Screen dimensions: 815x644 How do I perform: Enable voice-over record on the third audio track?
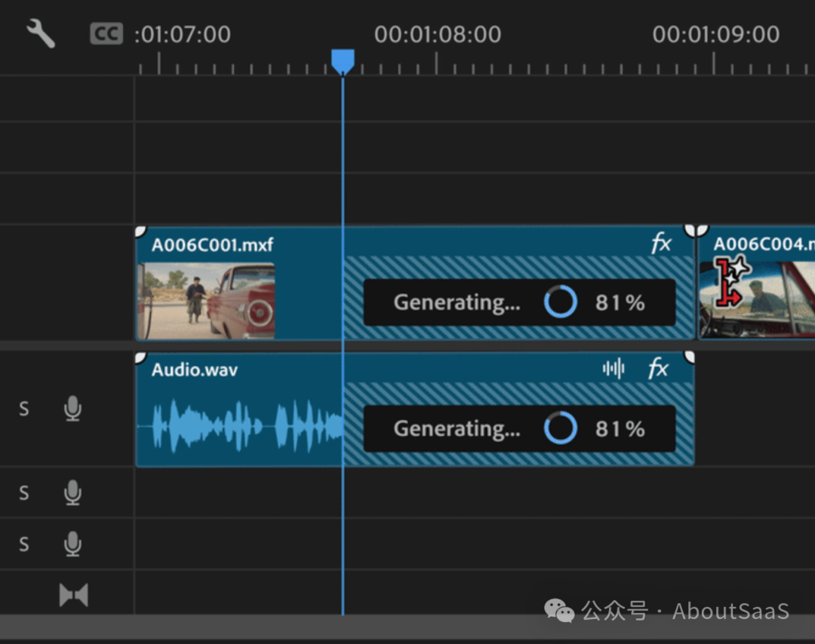tap(72, 544)
